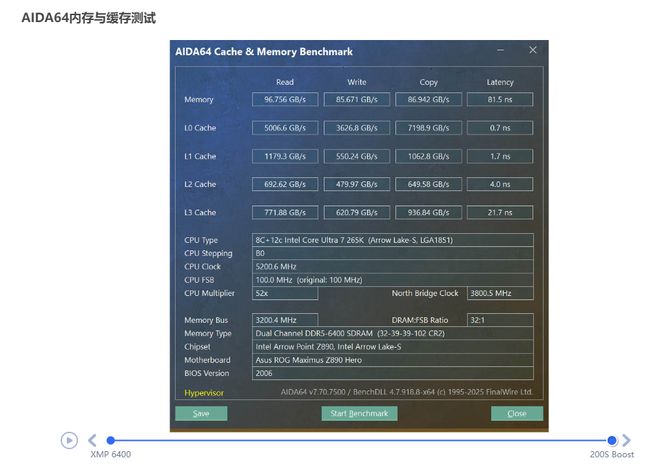Click L1 Cache Read value 1179.3 GB/s

click(285, 156)
